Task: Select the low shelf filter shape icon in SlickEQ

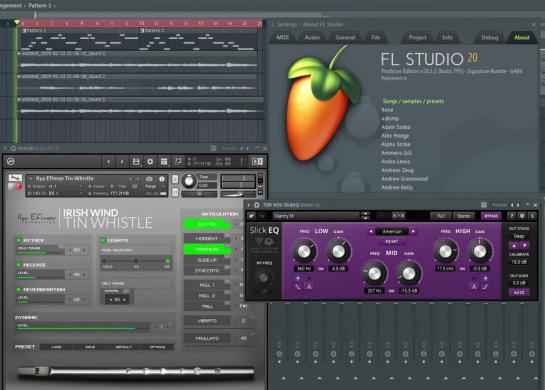Action: click(x=298, y=287)
